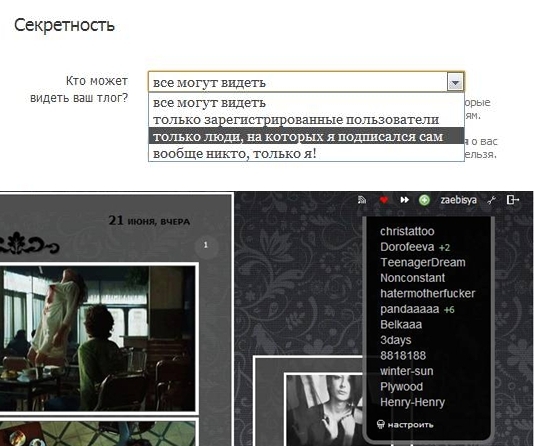Choose "все могут видеть" in the open list
The height and width of the screenshot is (446, 534).
coord(306,102)
